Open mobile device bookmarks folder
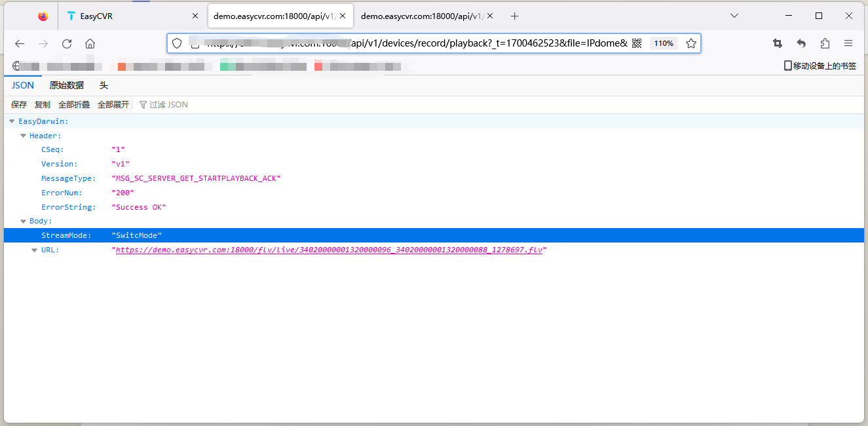Image resolution: width=868 pixels, height=426 pixels. (820, 66)
